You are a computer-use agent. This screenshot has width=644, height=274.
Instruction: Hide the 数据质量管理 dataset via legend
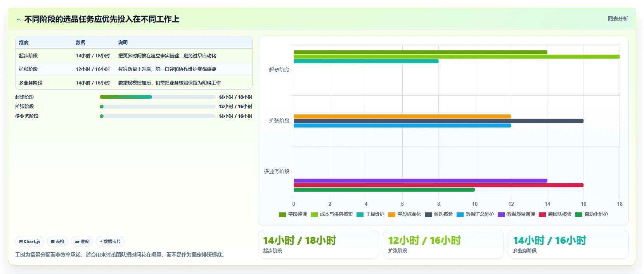[x=516, y=214]
